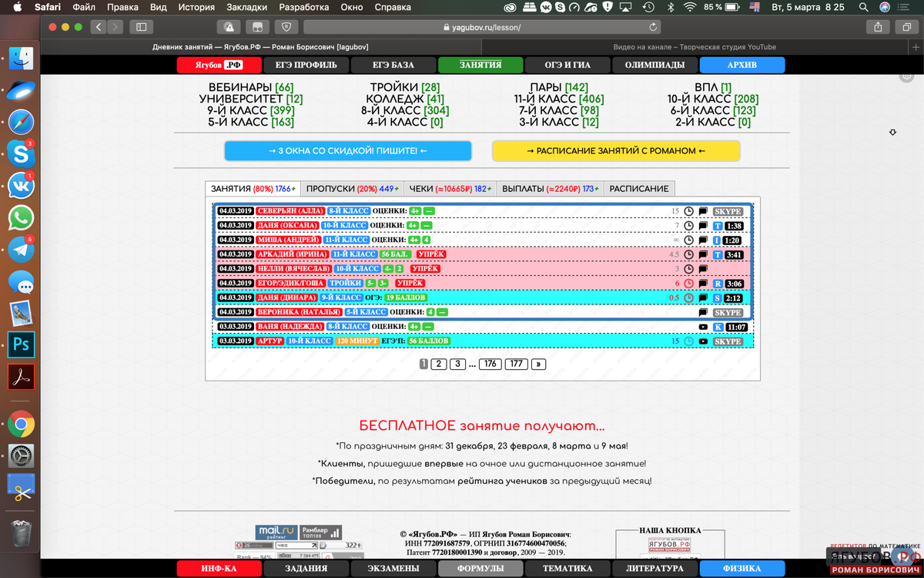
Task: Open the 10-Й КЛАСС [208] category link
Action: [x=713, y=99]
